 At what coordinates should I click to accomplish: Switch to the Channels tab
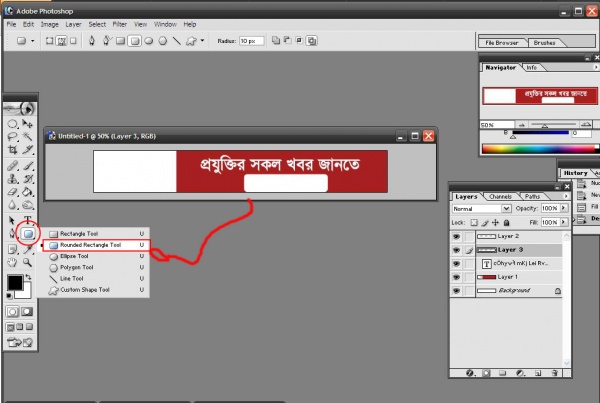500,196
